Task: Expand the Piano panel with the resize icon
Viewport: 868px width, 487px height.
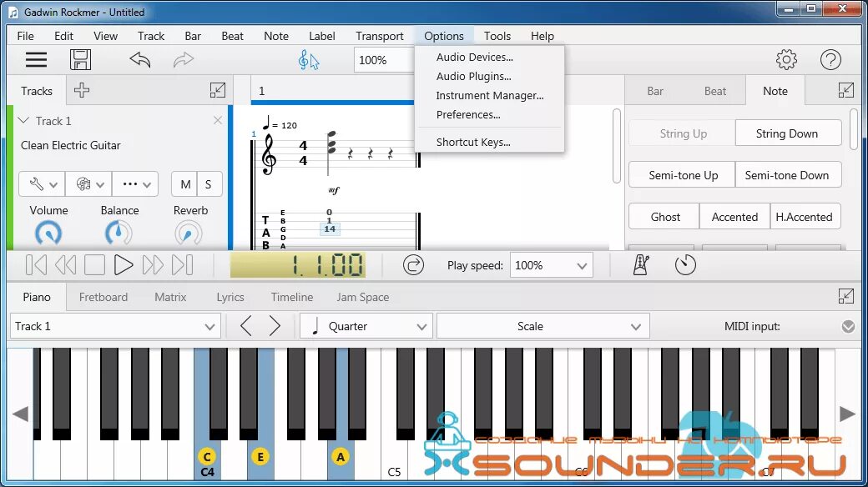Action: point(845,296)
